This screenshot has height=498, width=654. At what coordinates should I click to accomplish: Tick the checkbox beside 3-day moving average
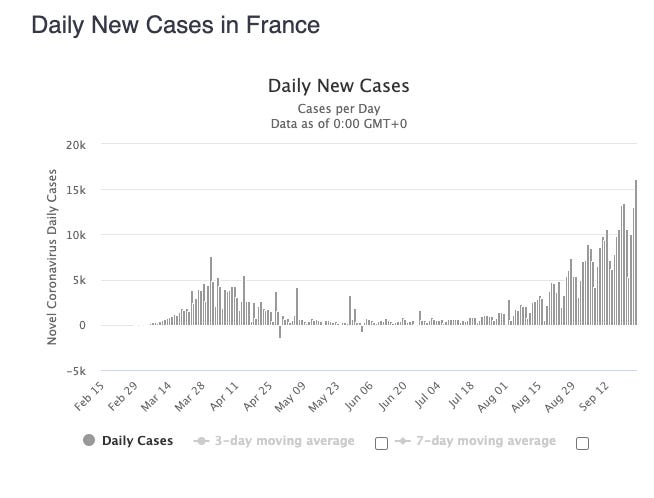380,444
